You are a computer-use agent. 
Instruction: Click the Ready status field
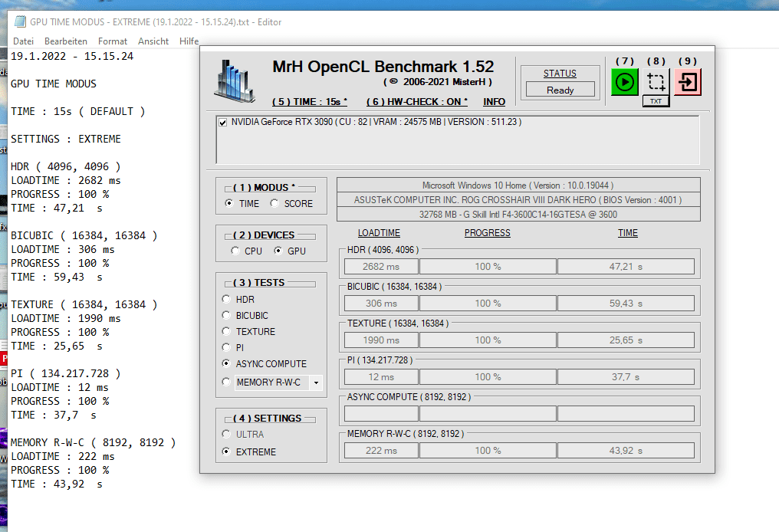pos(560,90)
